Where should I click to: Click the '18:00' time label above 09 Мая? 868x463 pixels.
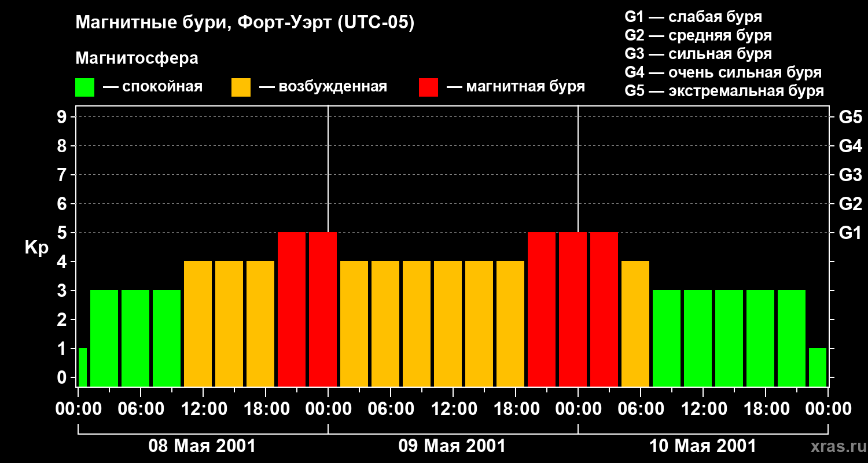coord(516,409)
